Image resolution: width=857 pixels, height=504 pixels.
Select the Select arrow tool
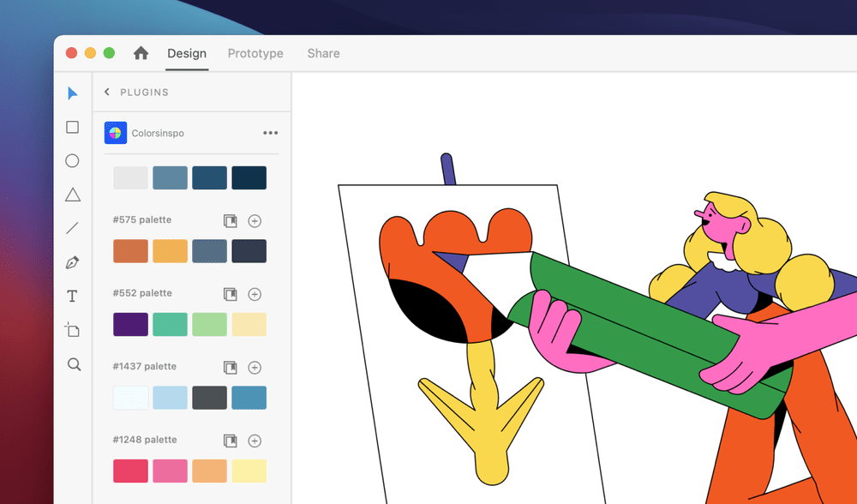pos(72,93)
